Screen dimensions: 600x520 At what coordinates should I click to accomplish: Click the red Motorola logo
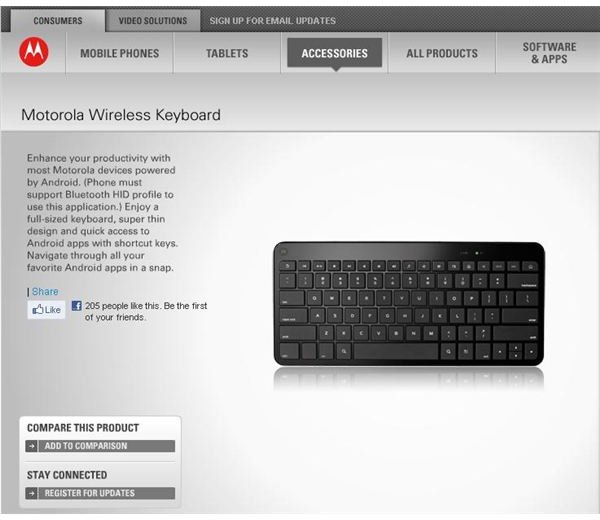tap(34, 52)
